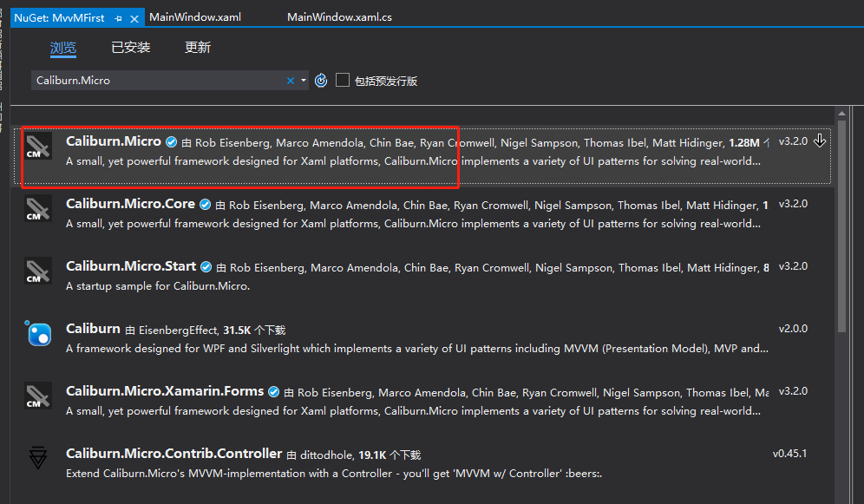Click the package list scroll up arrow
864x504 pixels.
point(841,114)
